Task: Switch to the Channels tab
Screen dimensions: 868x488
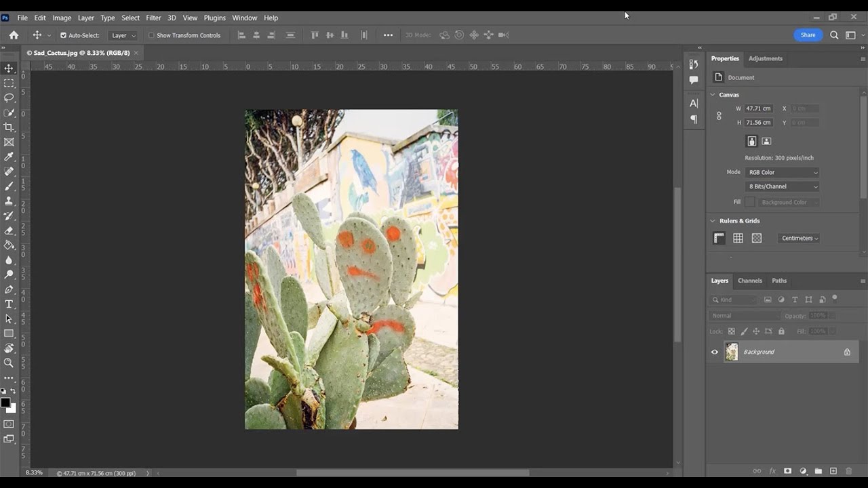Action: 749,281
